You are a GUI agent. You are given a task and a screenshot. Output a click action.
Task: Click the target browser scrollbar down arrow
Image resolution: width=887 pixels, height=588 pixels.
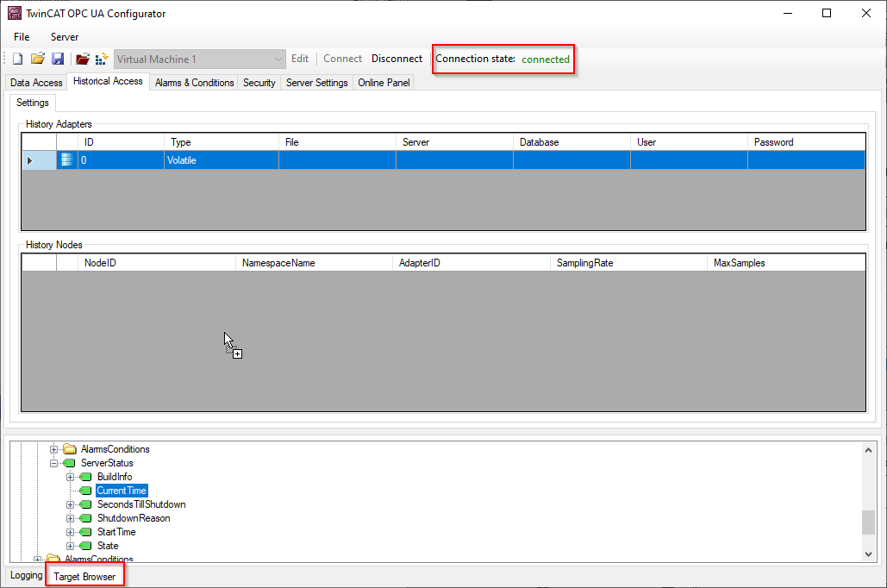click(868, 554)
